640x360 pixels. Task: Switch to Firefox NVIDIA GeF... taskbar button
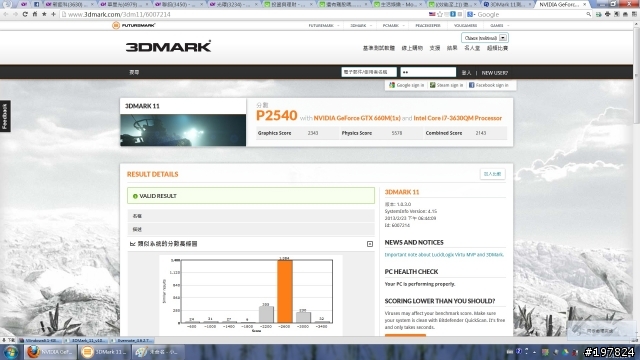tap(51, 352)
